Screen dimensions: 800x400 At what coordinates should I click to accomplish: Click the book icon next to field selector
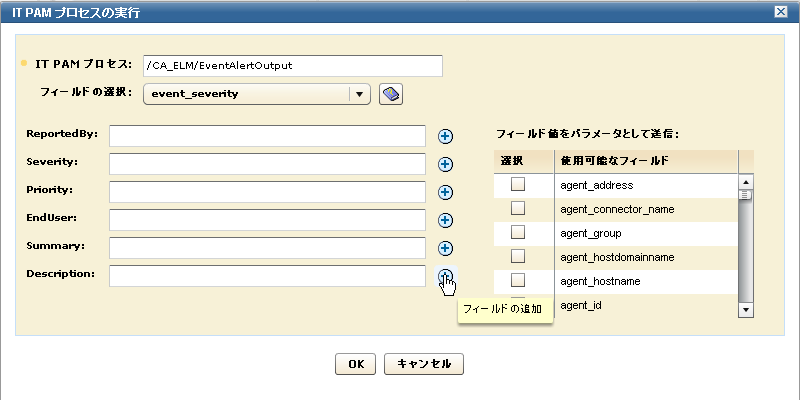[x=391, y=94]
